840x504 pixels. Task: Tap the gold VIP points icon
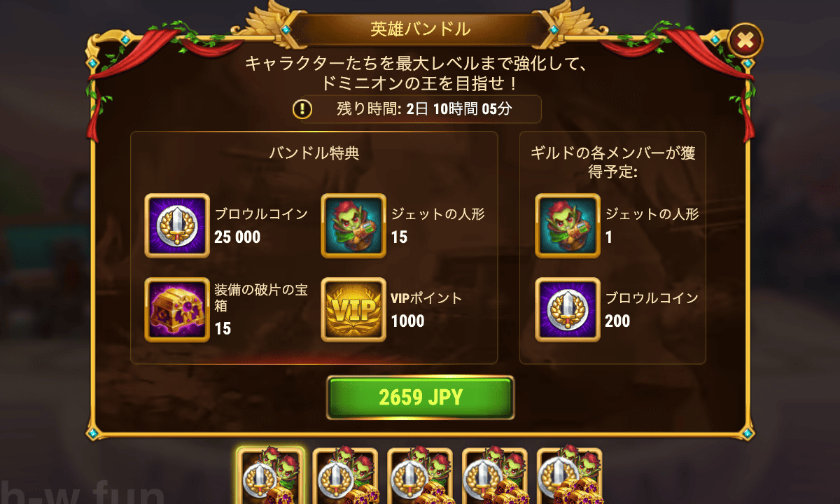tap(353, 309)
